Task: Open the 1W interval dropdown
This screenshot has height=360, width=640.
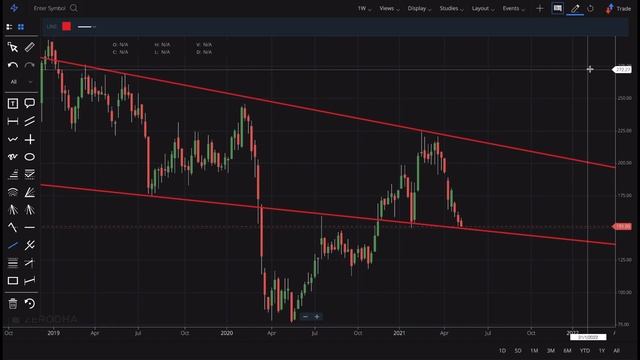Action: (x=364, y=8)
